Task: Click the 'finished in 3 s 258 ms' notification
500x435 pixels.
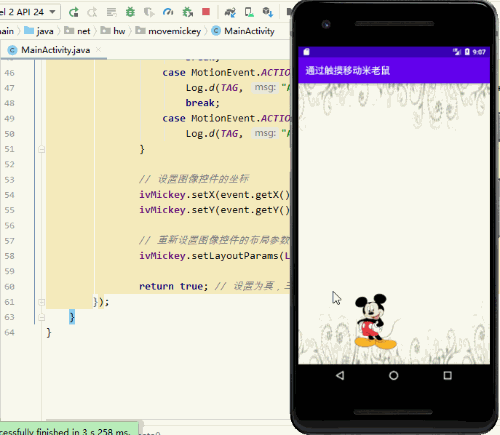Action: coord(69,430)
